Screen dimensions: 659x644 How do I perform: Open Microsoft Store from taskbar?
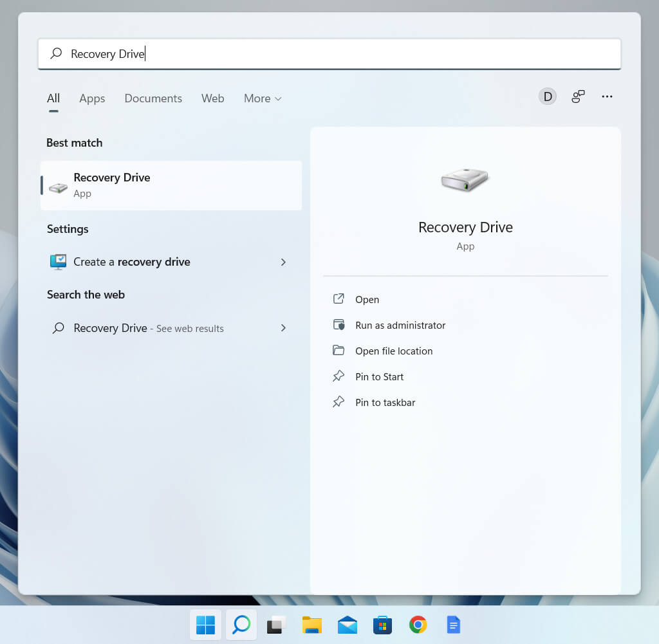click(382, 625)
